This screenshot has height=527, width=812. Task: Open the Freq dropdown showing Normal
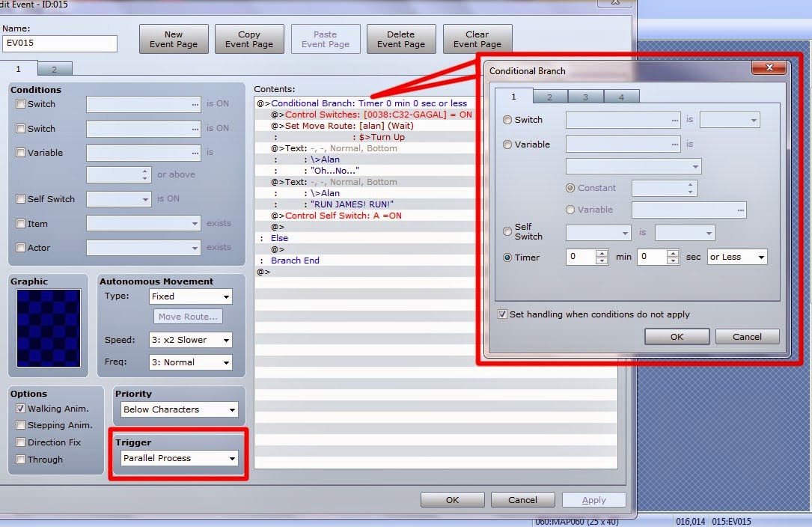[191, 362]
